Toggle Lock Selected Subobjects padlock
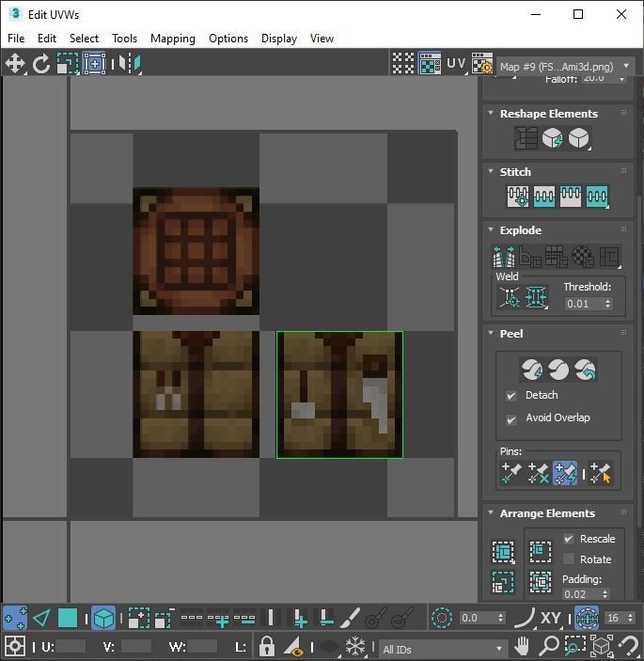This screenshot has height=661, width=644. (x=267, y=646)
